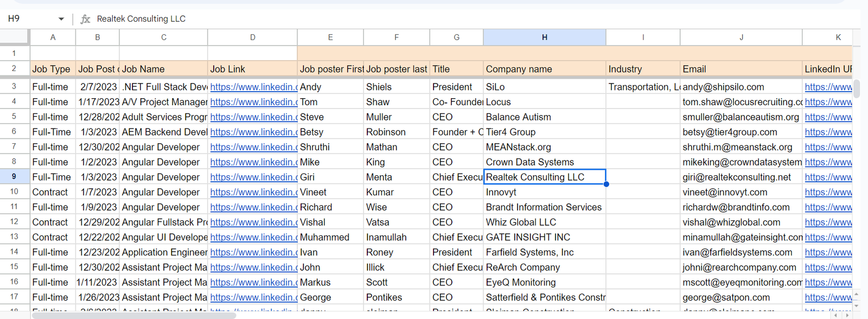Click cell 'Balance Autism'
The width and height of the screenshot is (868, 319).
point(545,117)
